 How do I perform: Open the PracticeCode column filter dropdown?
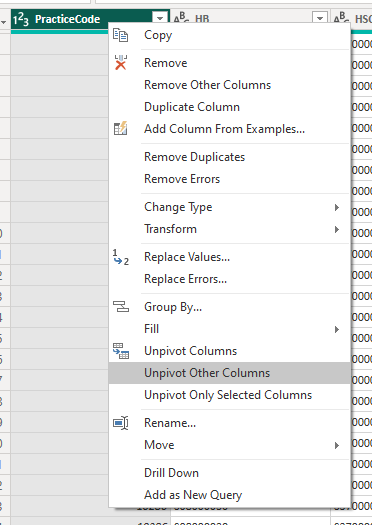coord(160,18)
